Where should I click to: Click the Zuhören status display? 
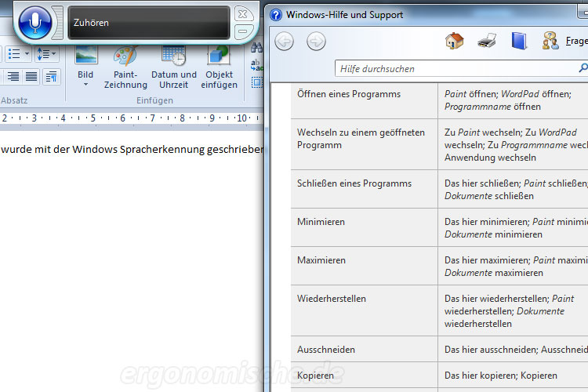click(x=148, y=23)
